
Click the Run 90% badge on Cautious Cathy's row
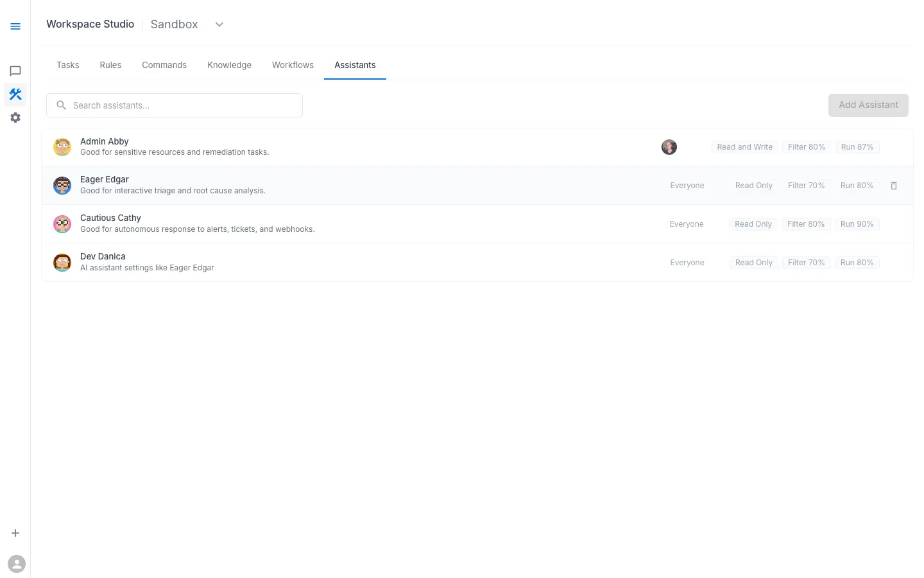click(x=857, y=223)
